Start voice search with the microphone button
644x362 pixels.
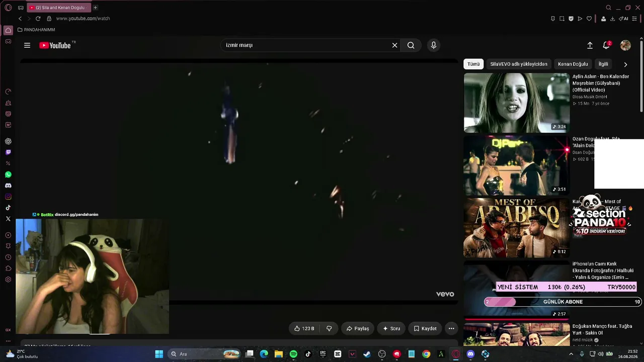(x=434, y=45)
